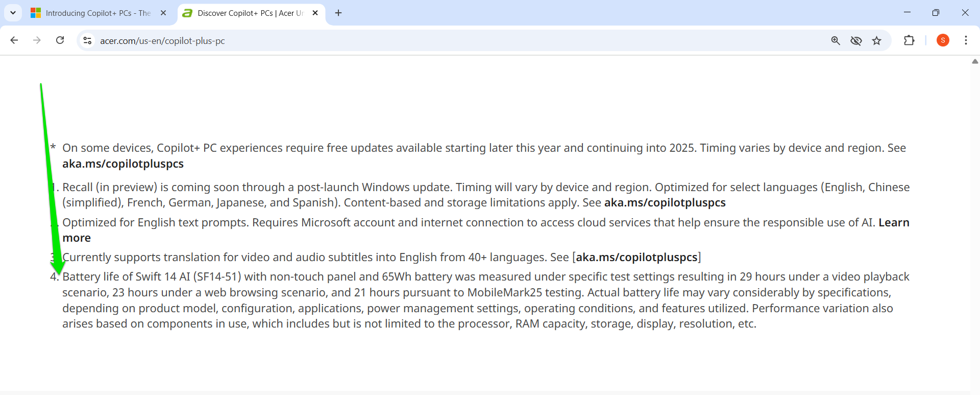
Task: Open the zoom magnifier icon
Action: (x=836, y=40)
